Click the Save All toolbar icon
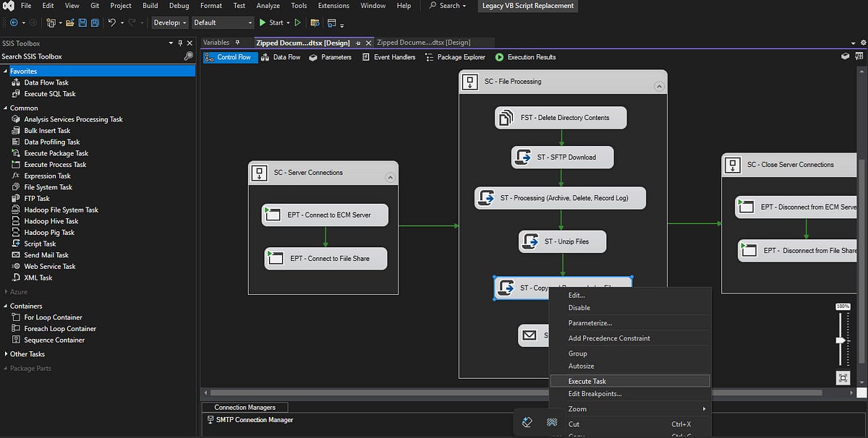The height and width of the screenshot is (438, 868). [x=95, y=23]
